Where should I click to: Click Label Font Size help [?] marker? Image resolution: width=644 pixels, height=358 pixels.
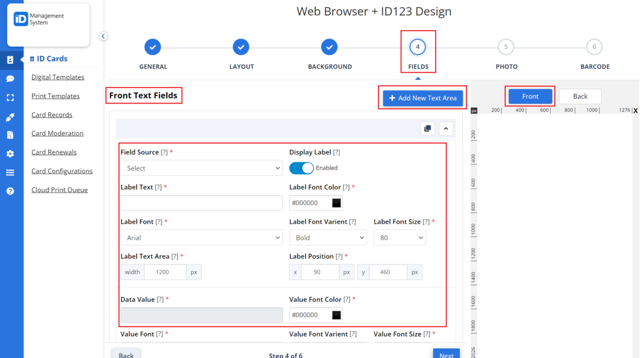(426, 222)
